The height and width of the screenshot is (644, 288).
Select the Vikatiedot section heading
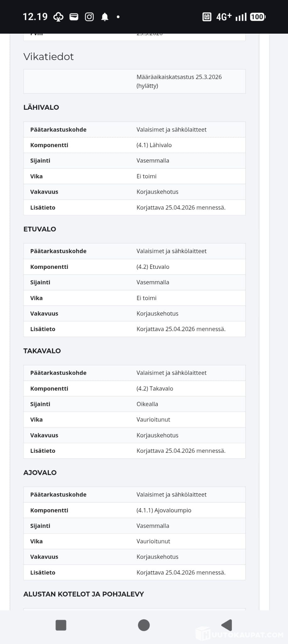tap(49, 57)
